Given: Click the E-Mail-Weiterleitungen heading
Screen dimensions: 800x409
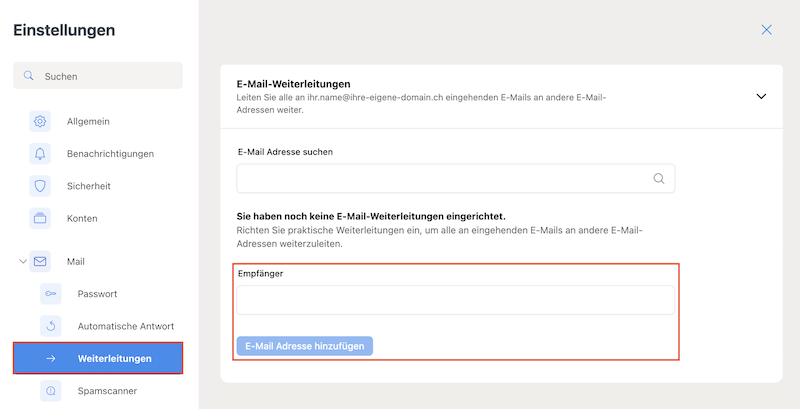Looking at the screenshot, I should coord(293,84).
